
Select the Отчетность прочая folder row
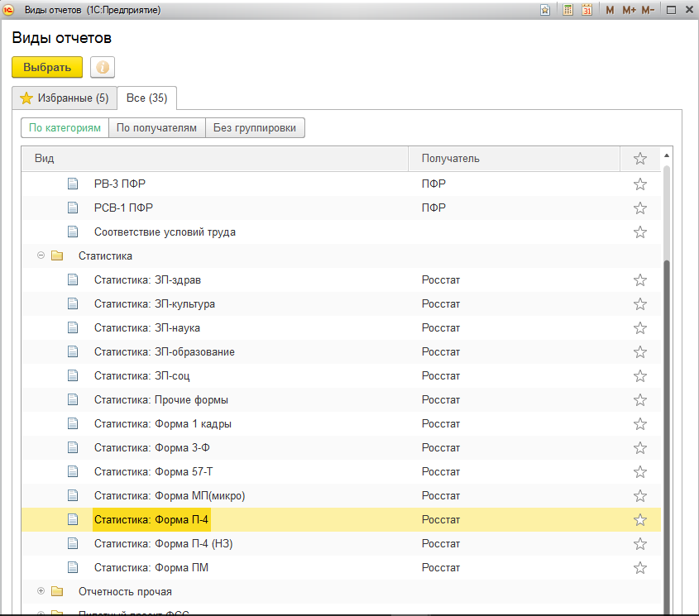pyautogui.click(x=341, y=591)
